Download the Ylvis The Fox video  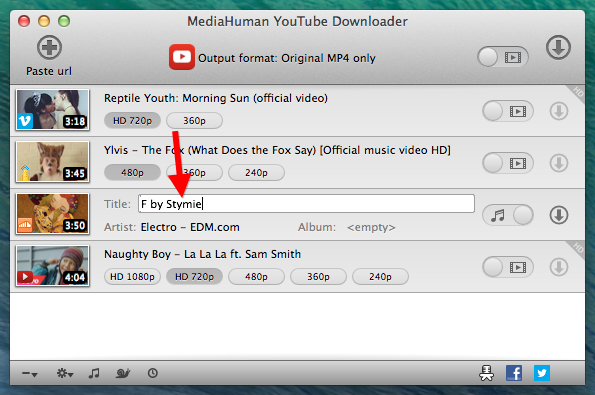coord(559,163)
